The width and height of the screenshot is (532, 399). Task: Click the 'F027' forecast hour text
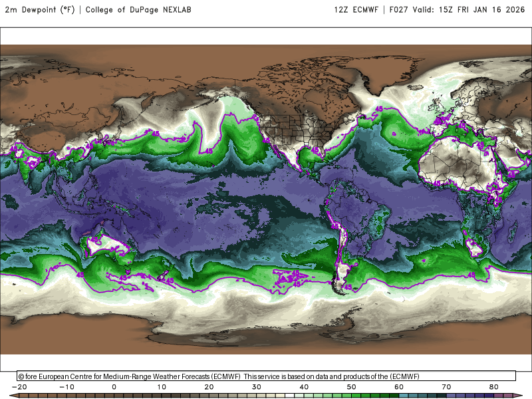[398, 9]
